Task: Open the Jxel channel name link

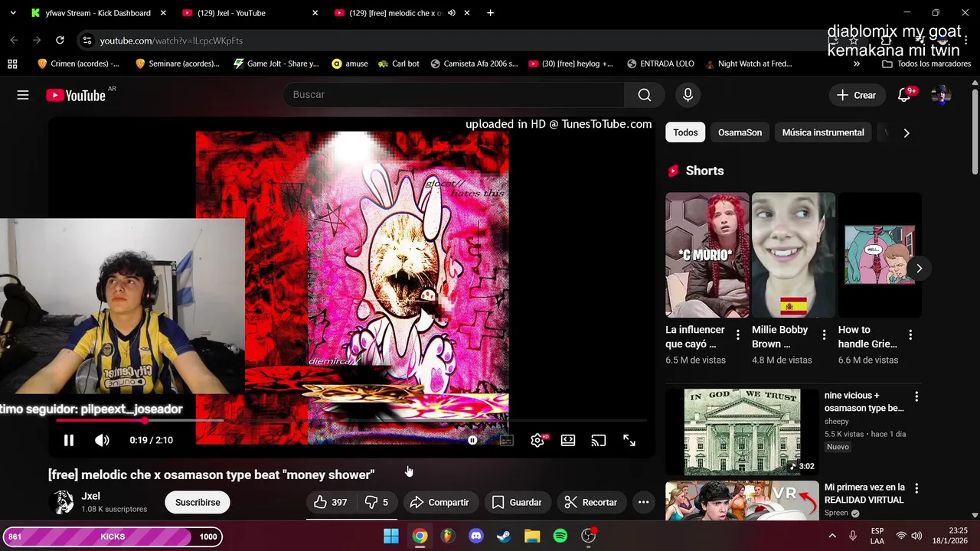Action: [90, 496]
